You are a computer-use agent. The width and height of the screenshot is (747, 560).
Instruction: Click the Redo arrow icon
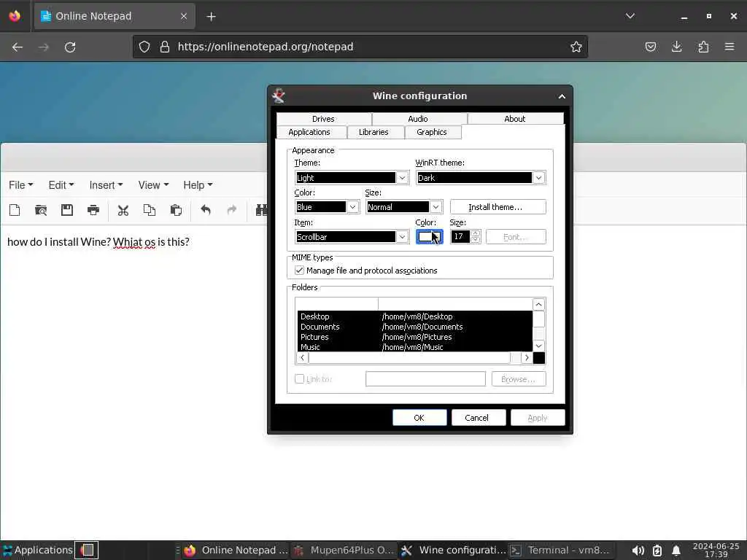pos(232,210)
